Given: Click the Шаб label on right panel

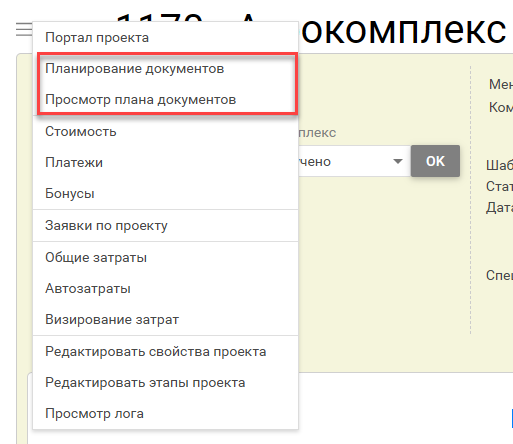Looking at the screenshot, I should [x=499, y=165].
